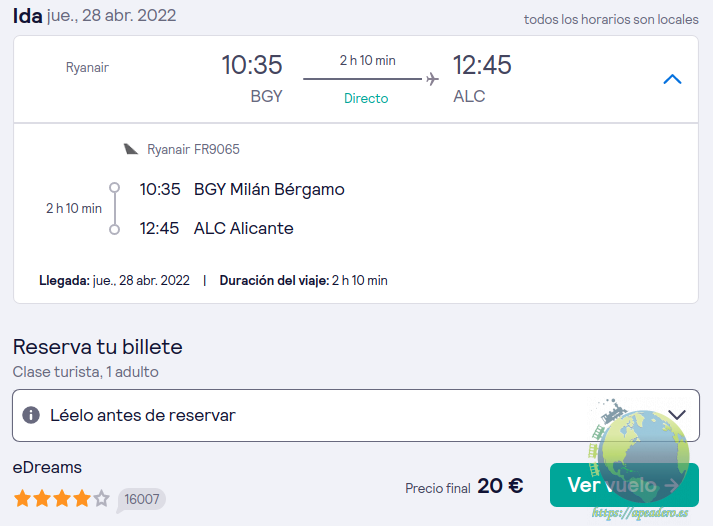This screenshot has height=526, width=713.
Task: Click the arrow inside the Ver vuelo button
Action: (671, 485)
